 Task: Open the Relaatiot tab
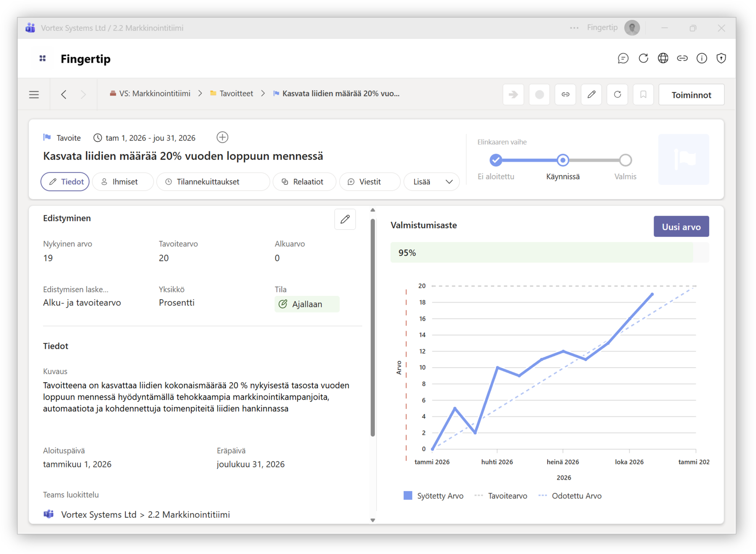304,182
